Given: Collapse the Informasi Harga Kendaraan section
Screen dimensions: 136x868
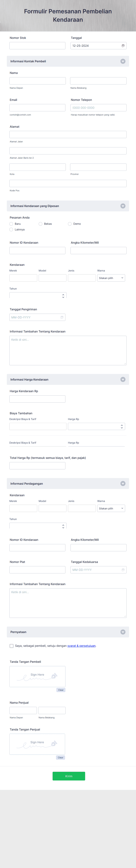Looking at the screenshot, I should tap(123, 379).
